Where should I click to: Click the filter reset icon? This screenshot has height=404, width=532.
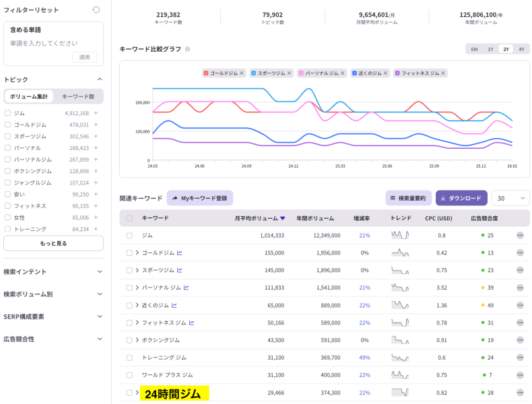pos(96,10)
